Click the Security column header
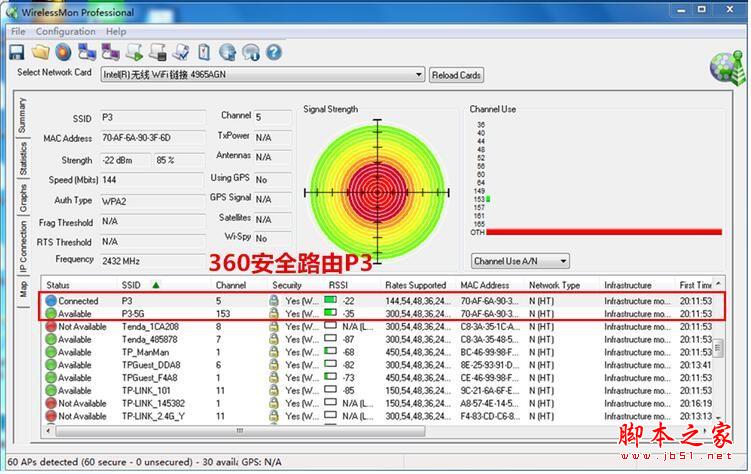751x474 pixels. pyautogui.click(x=287, y=285)
